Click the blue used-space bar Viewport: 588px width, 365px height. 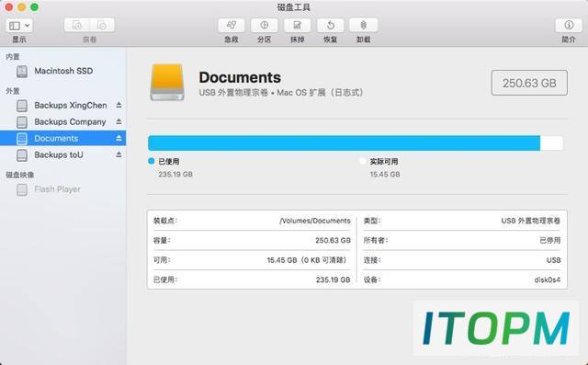click(x=344, y=143)
